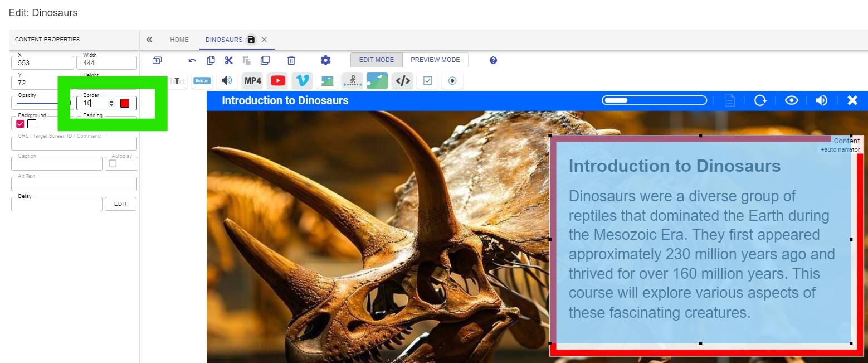Undo the last edit
The image size is (868, 363).
(192, 60)
